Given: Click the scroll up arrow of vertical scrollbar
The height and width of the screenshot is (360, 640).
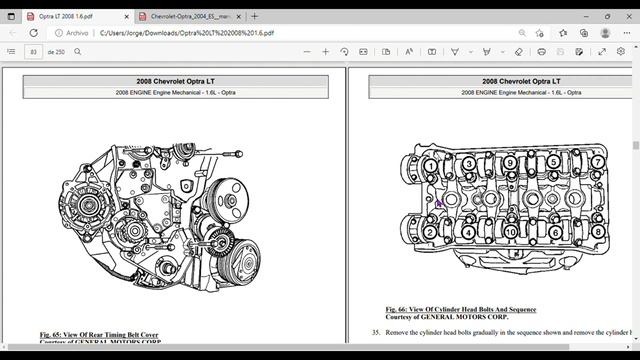Looking at the screenshot, I should 636,47.
